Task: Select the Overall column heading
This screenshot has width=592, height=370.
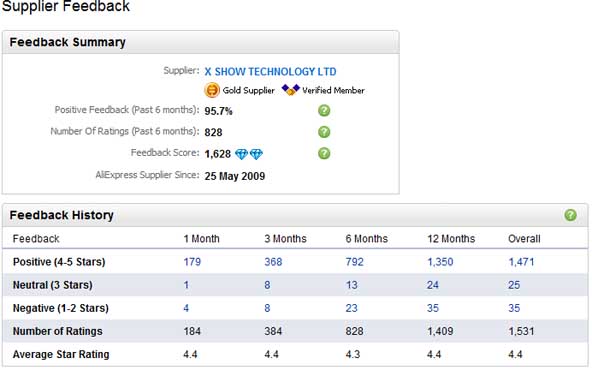Action: click(x=524, y=239)
